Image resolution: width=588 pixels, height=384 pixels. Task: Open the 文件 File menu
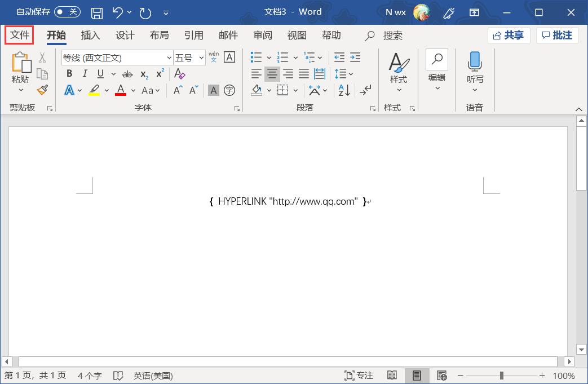click(20, 35)
